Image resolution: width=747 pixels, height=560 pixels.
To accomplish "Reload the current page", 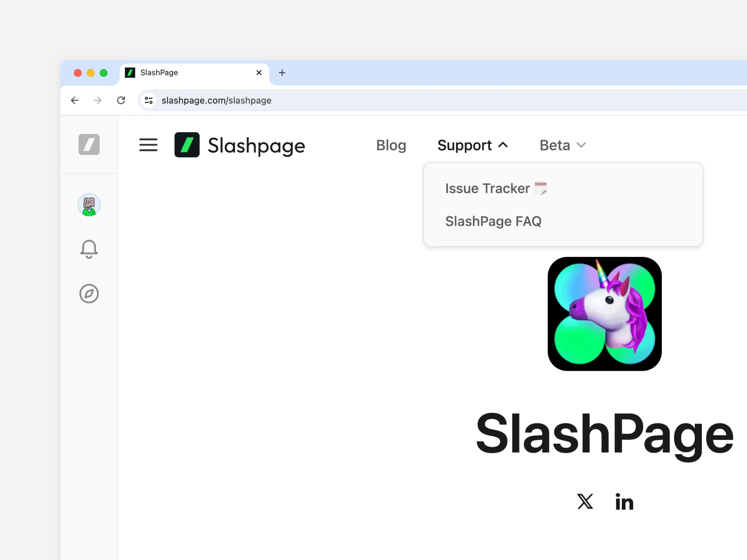I will (x=121, y=100).
